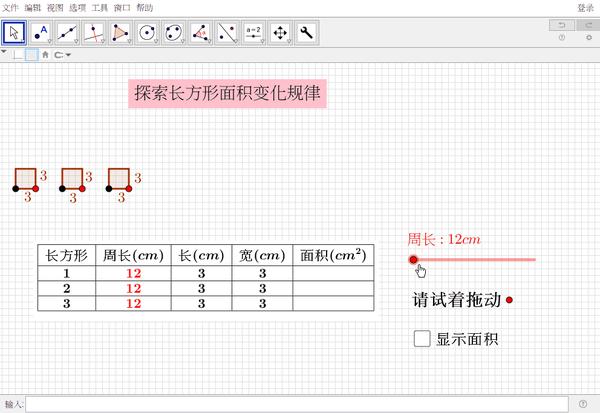The height and width of the screenshot is (413, 600).
Task: Select the Polygon tool
Action: [121, 33]
